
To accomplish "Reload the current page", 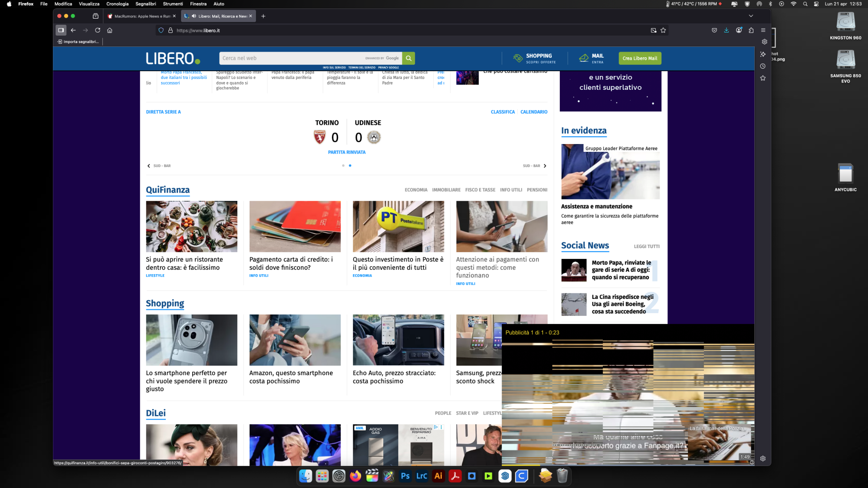I will coord(98,30).
